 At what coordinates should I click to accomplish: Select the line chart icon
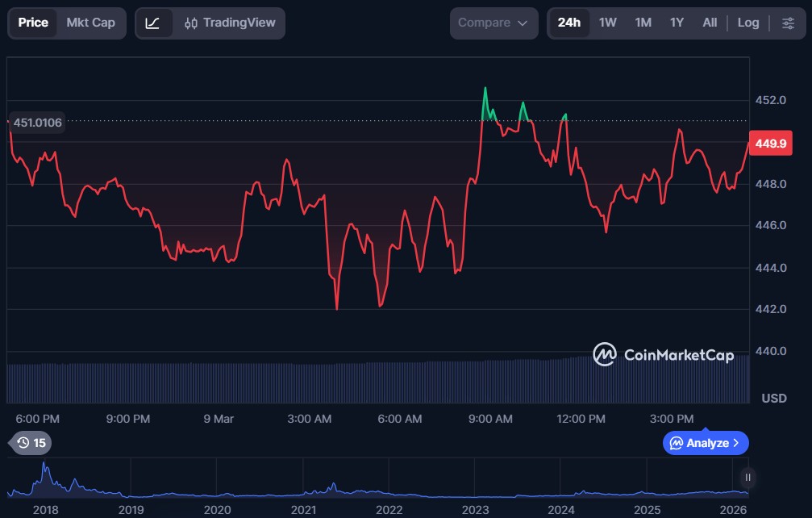tap(153, 23)
